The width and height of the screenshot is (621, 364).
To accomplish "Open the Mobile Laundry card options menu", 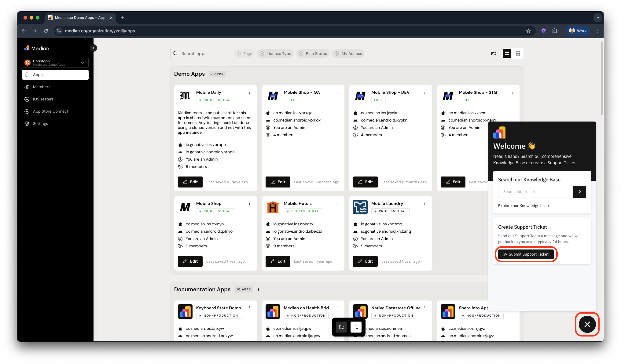I will [425, 203].
